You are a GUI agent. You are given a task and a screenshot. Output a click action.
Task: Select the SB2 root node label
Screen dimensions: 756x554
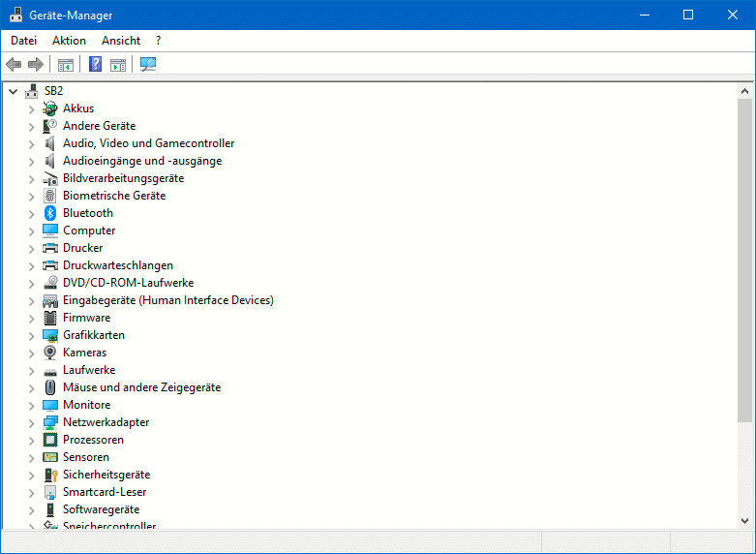tap(53, 91)
